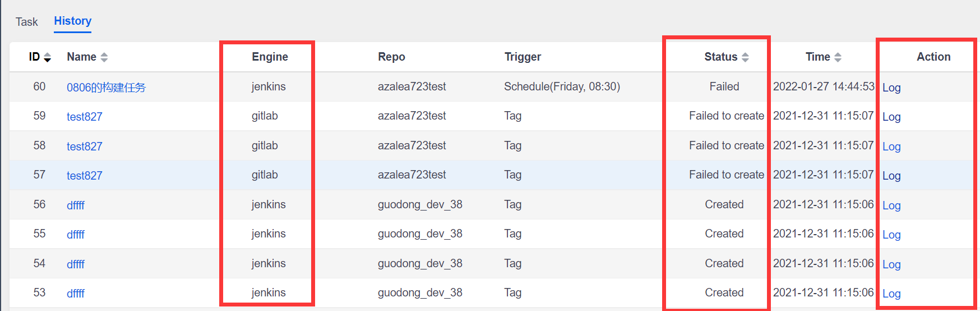Open test827 link for ID 58
The width and height of the screenshot is (980, 311).
[x=85, y=147]
